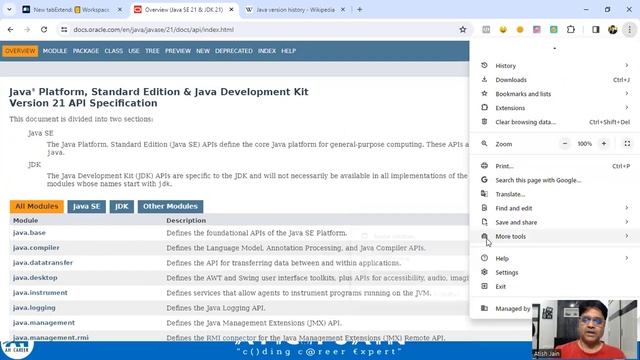Choose Translate in the Chrome menu
This screenshot has height=360, width=640.
[x=555, y=194]
